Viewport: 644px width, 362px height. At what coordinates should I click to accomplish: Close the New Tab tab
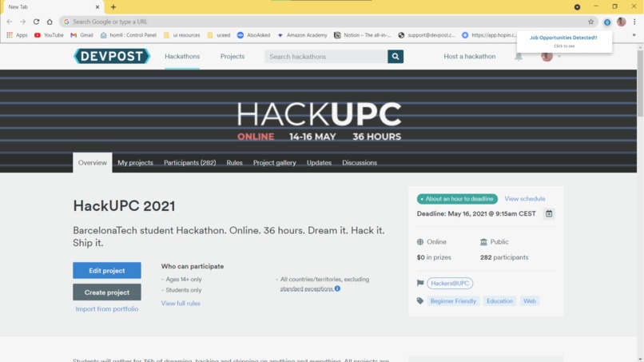point(97,7)
